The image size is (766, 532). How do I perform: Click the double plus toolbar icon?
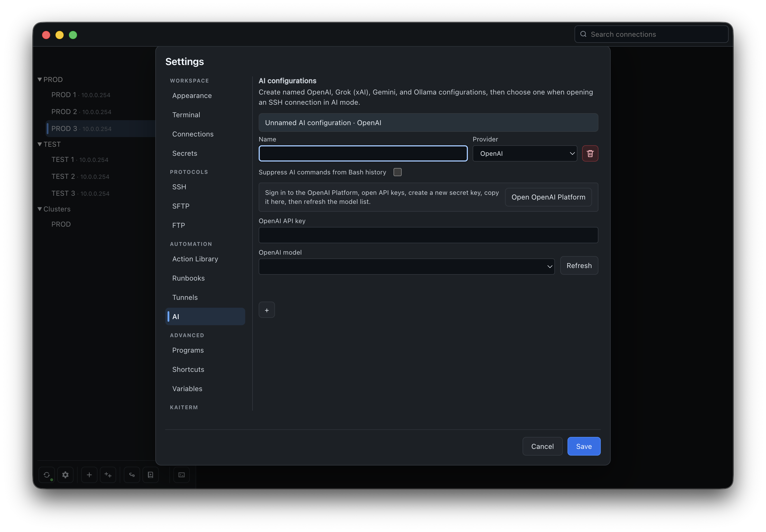tap(108, 475)
